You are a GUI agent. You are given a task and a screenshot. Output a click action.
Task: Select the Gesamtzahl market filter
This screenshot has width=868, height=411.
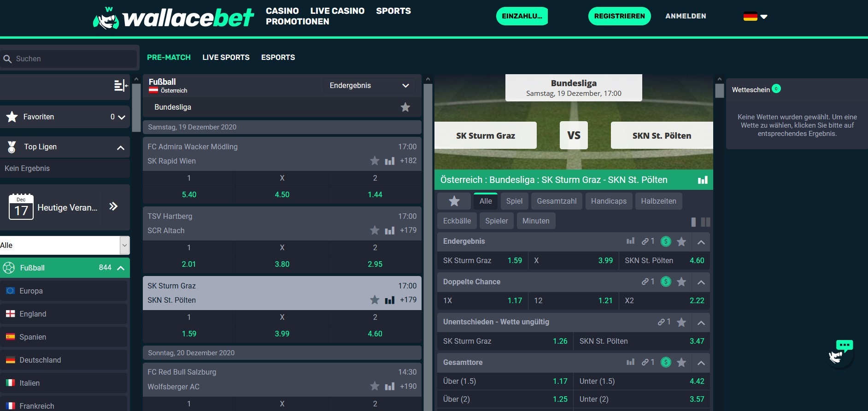(x=557, y=201)
